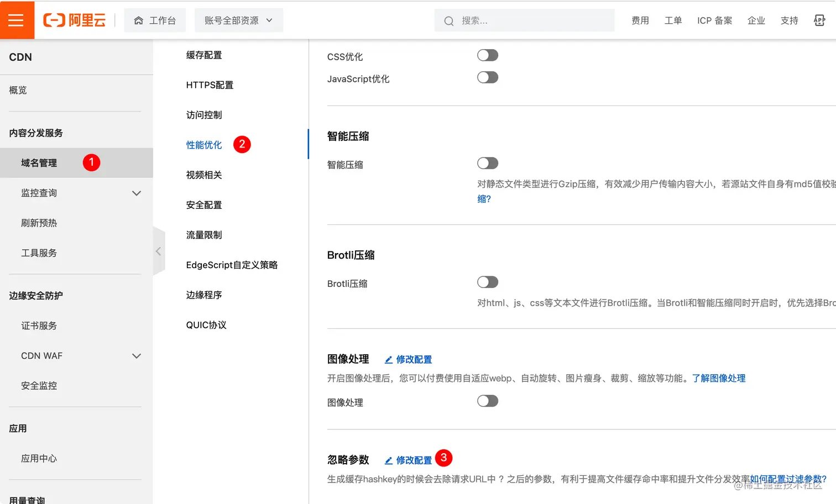
Task: Open the 账号全部资源 dropdown
Action: pyautogui.click(x=239, y=20)
